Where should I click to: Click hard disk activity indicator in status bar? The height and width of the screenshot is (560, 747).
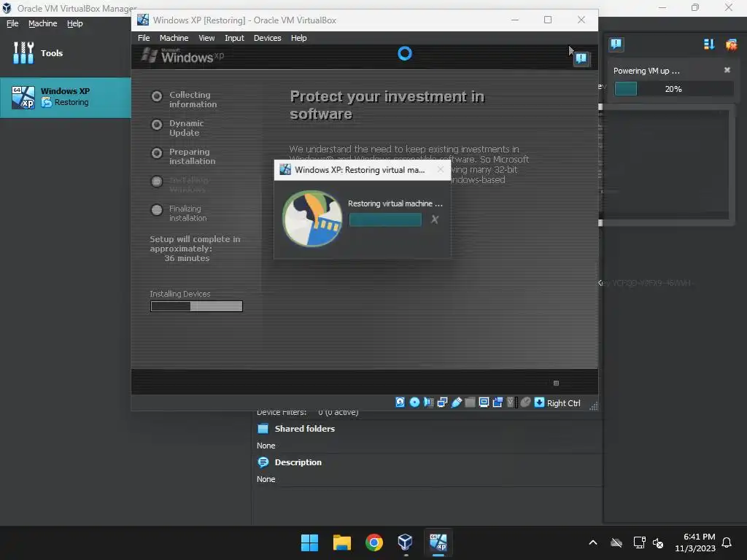click(x=400, y=402)
